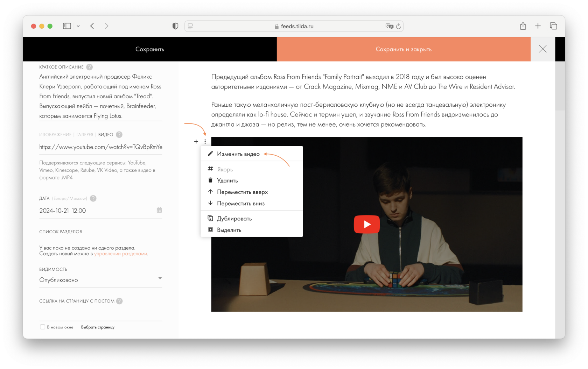Play the YouTube video with the red button
The width and height of the screenshot is (588, 369).
[x=367, y=224]
